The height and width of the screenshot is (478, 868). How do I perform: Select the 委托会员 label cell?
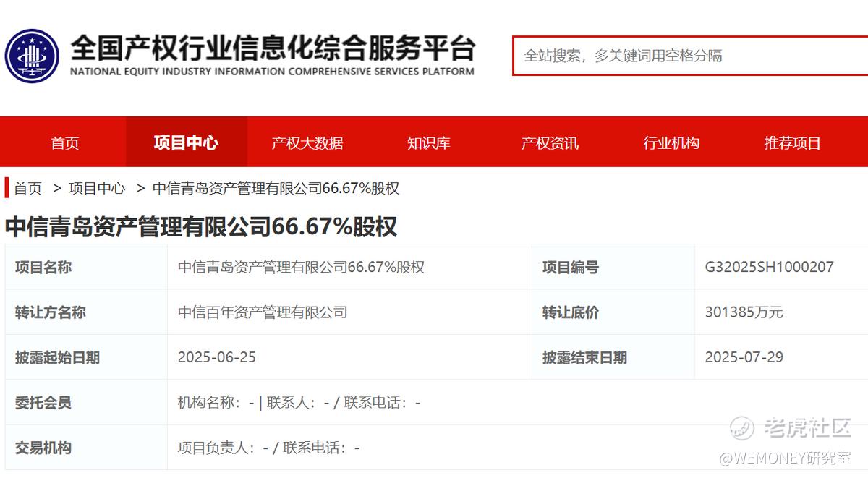tap(86, 402)
